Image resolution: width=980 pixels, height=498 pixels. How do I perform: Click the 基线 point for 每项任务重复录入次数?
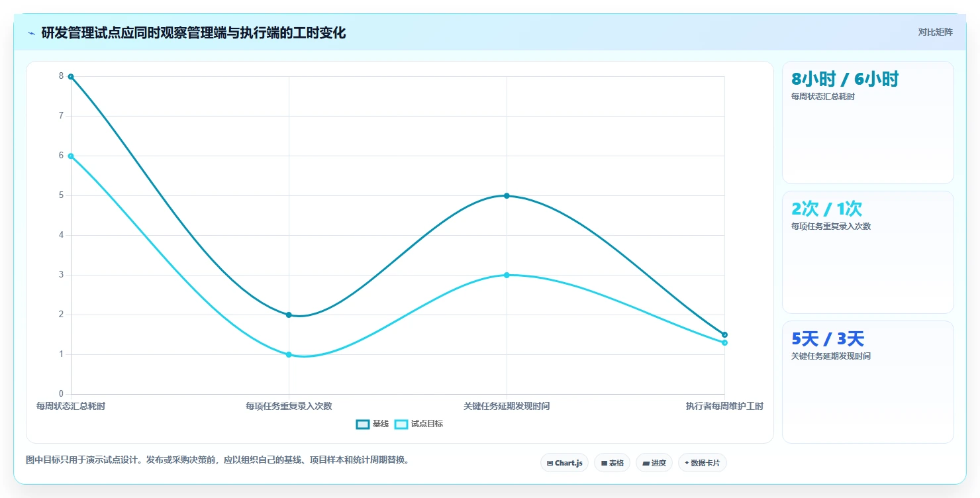[289, 315]
